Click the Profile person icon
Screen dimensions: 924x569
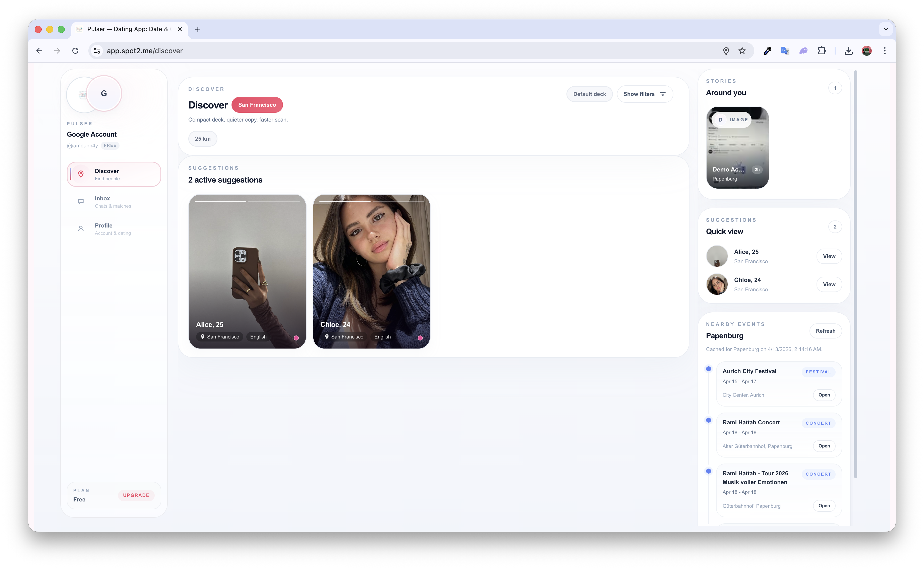[x=81, y=229]
